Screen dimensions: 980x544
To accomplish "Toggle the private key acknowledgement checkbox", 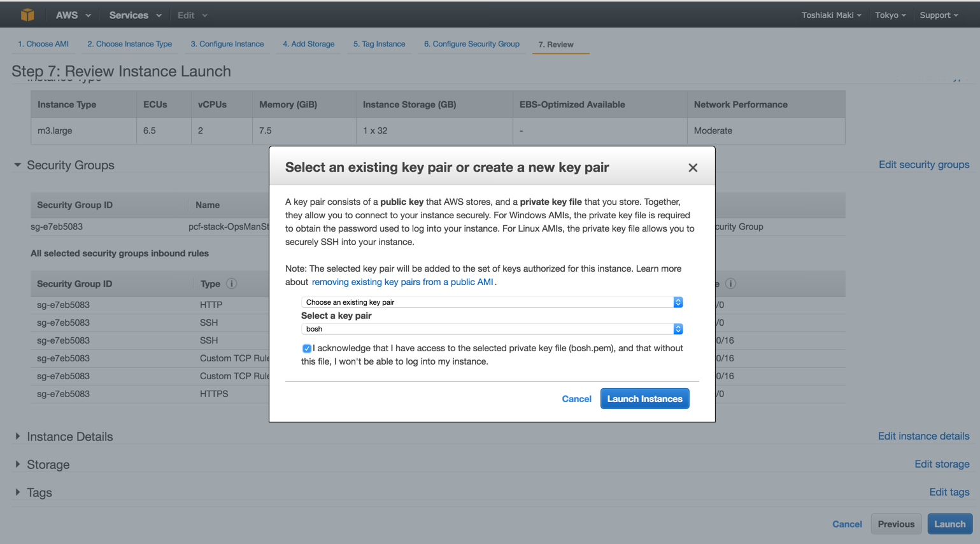I will click(307, 349).
